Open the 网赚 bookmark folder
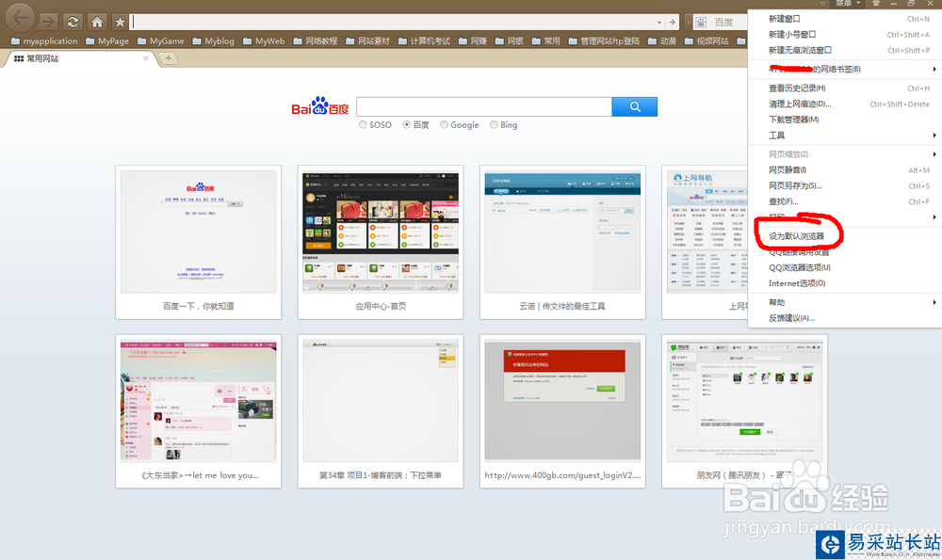The height and width of the screenshot is (560, 942). [x=472, y=40]
